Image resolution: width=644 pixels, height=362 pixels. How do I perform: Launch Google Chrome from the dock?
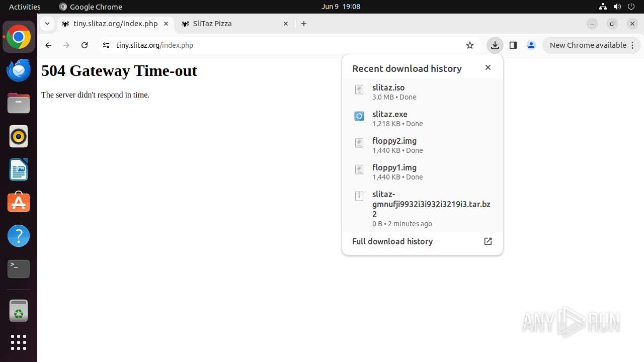coord(19,37)
